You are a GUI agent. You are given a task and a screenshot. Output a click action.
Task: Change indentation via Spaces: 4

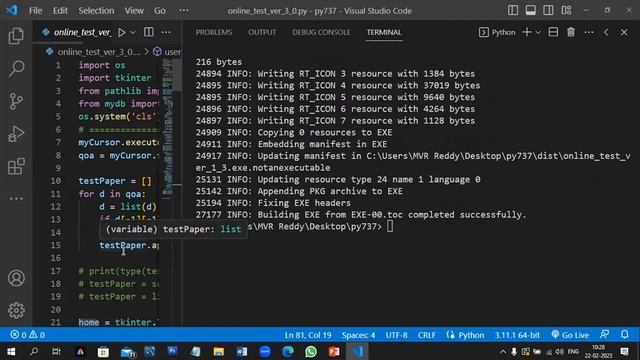[x=358, y=335]
